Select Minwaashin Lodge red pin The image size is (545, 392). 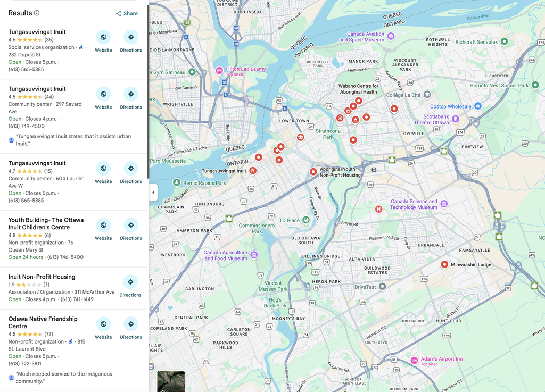(x=444, y=264)
